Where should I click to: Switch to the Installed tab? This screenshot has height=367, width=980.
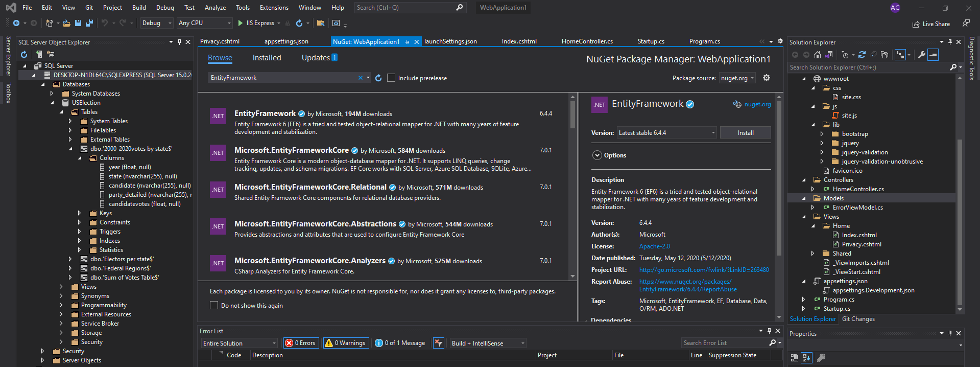tap(267, 58)
